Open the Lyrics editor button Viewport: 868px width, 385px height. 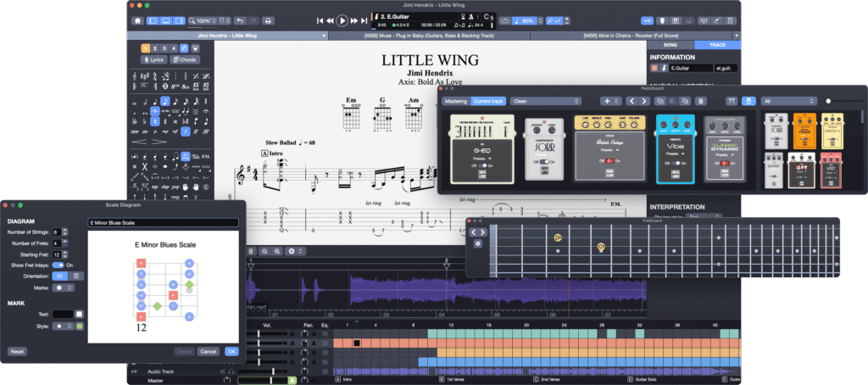point(154,59)
